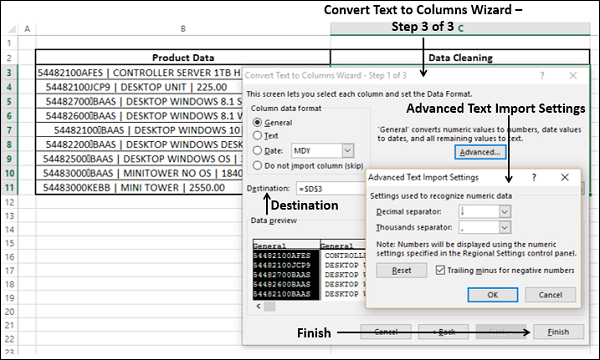This screenshot has height=360, width=600.
Task: Click help icon in Advanced Text Import Settings
Action: click(x=534, y=177)
